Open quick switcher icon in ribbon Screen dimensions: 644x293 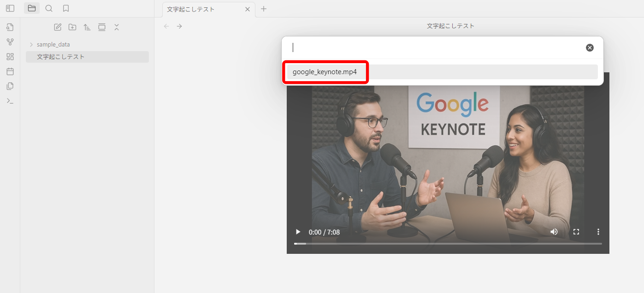coord(10,27)
